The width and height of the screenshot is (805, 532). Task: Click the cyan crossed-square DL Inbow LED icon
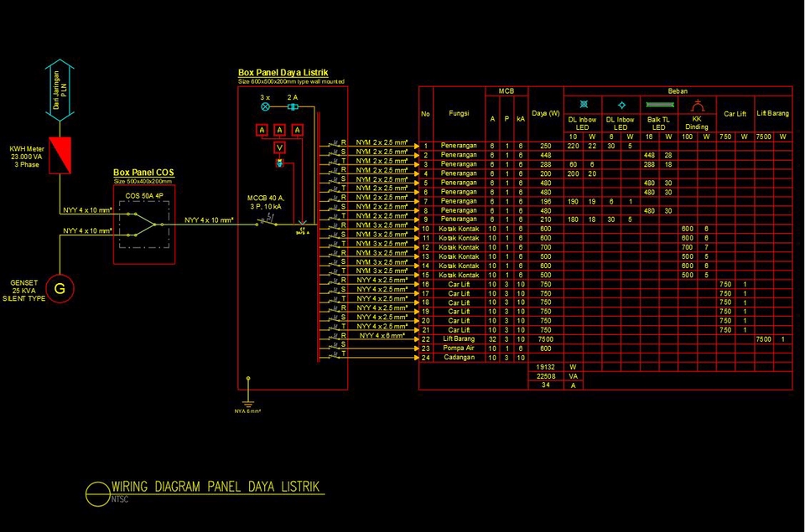point(584,105)
